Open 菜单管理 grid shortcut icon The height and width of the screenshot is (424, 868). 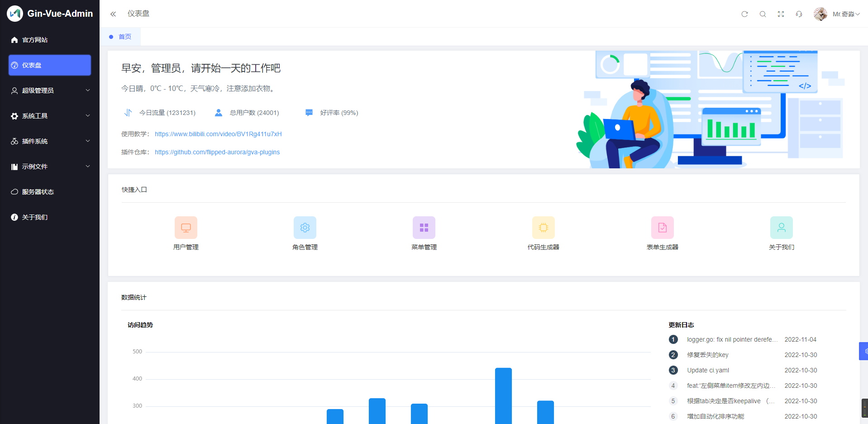(x=424, y=228)
